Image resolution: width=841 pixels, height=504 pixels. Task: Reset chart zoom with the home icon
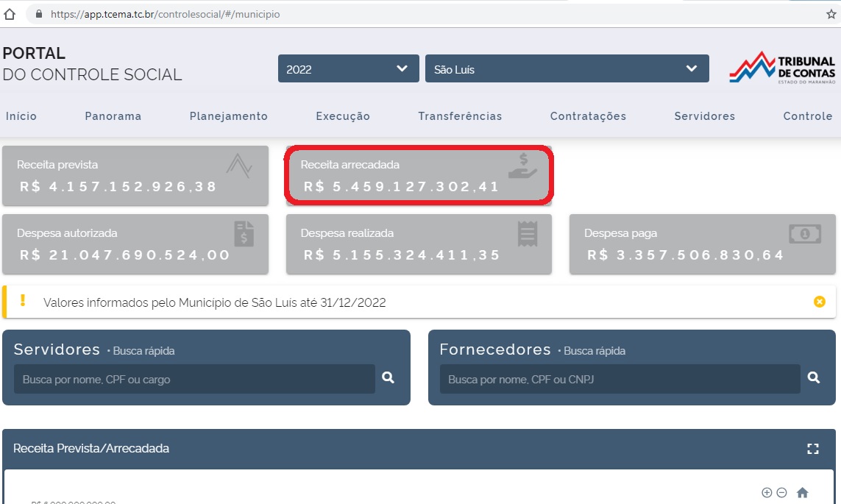(x=803, y=492)
